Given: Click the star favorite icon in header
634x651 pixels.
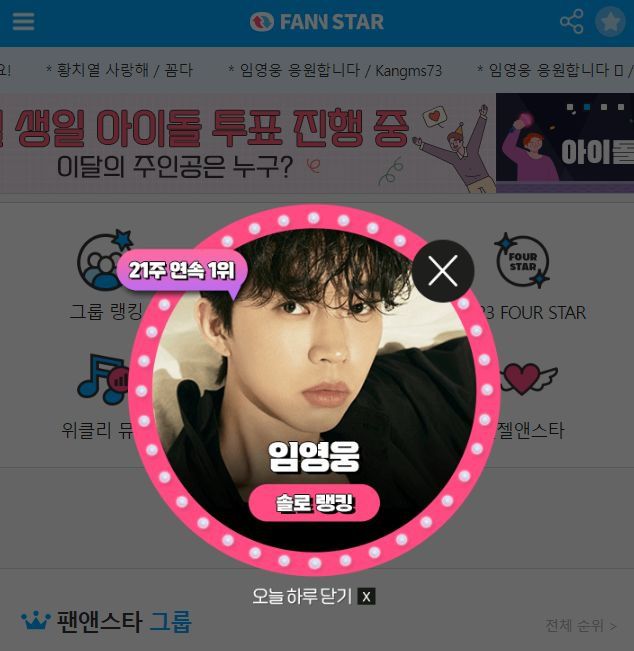Looking at the screenshot, I should point(610,22).
